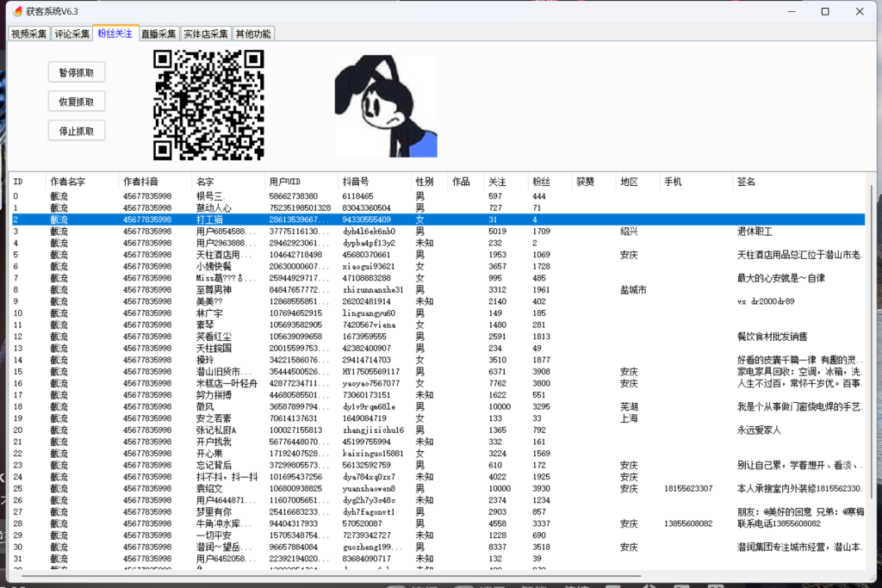Viewport: 882px width, 588px height.
Task: Go to the 实体店采集 tab
Action: [206, 34]
